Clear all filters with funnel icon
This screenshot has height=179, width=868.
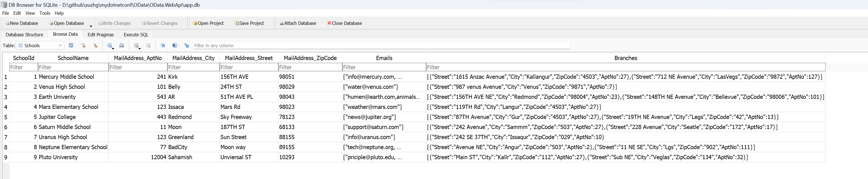(x=83, y=46)
